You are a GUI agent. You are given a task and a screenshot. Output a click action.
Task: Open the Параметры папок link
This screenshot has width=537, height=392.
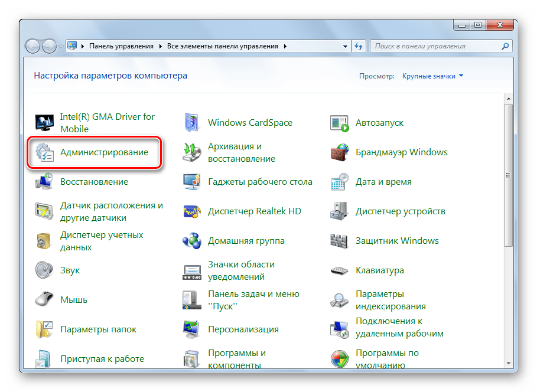point(98,329)
